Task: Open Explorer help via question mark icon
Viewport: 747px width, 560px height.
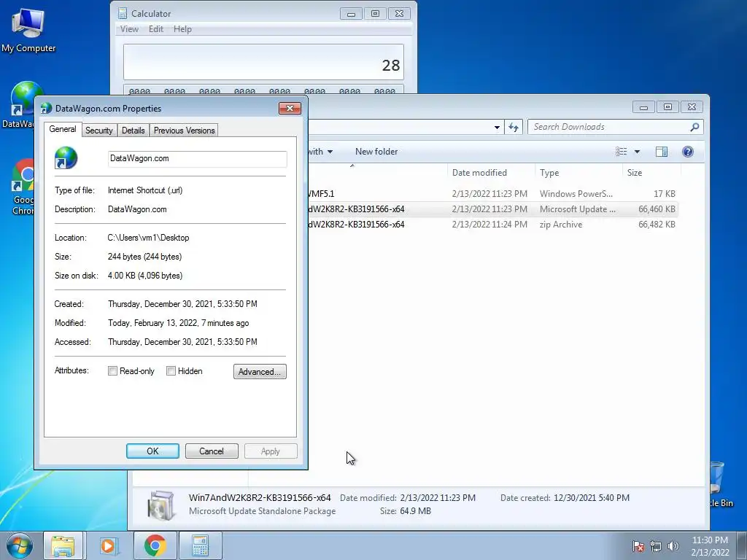Action: [687, 152]
